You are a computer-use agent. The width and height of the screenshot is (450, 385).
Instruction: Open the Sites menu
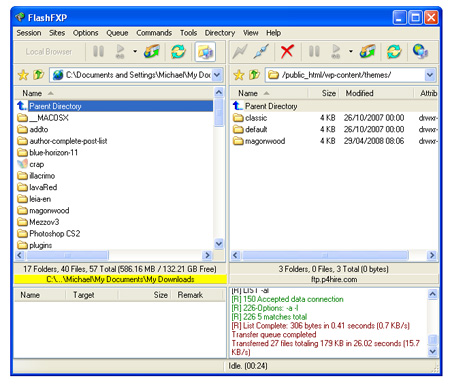tap(57, 33)
